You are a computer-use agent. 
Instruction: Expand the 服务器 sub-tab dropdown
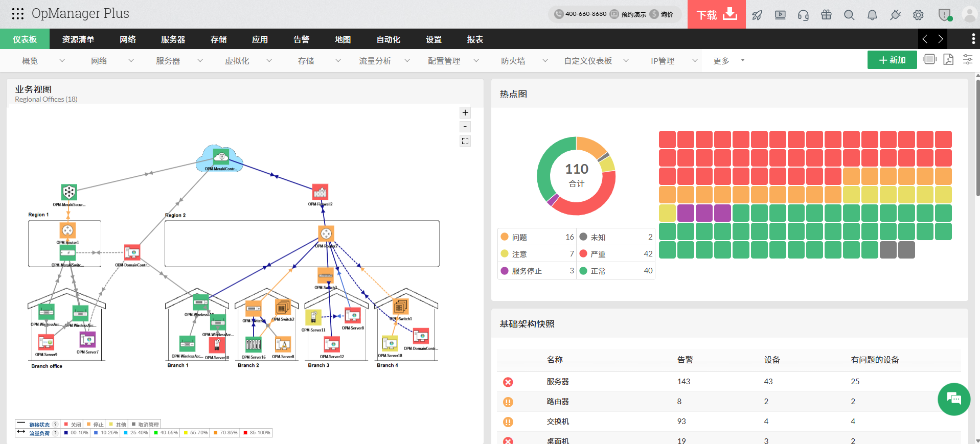200,61
